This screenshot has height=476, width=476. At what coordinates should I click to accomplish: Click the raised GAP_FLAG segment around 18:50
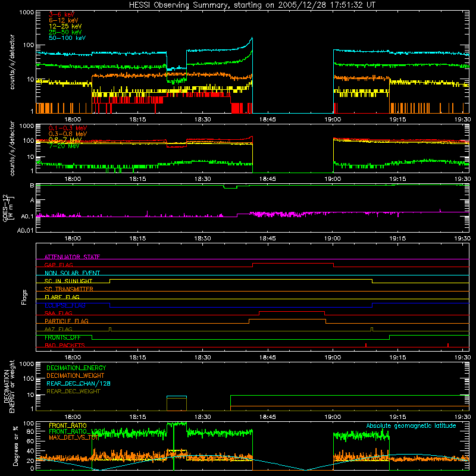click(x=293, y=264)
